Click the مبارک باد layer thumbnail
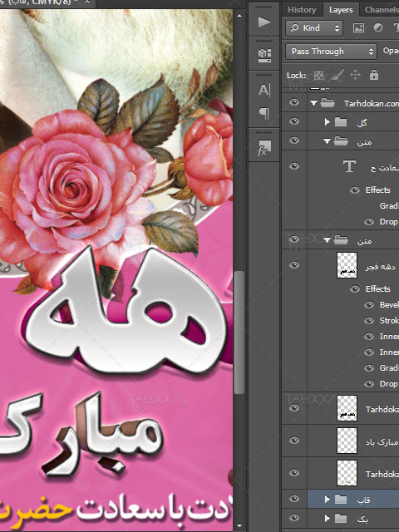The height and width of the screenshot is (532, 399). tap(347, 441)
